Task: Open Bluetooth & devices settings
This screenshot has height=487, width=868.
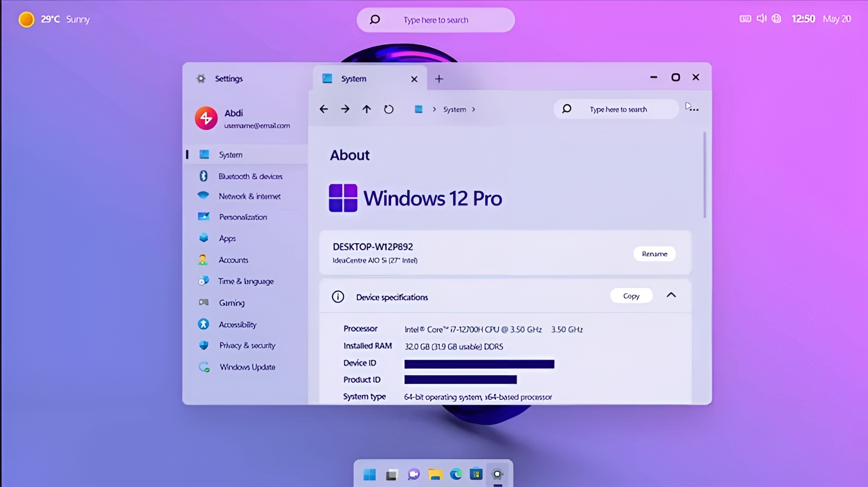Action: 250,176
